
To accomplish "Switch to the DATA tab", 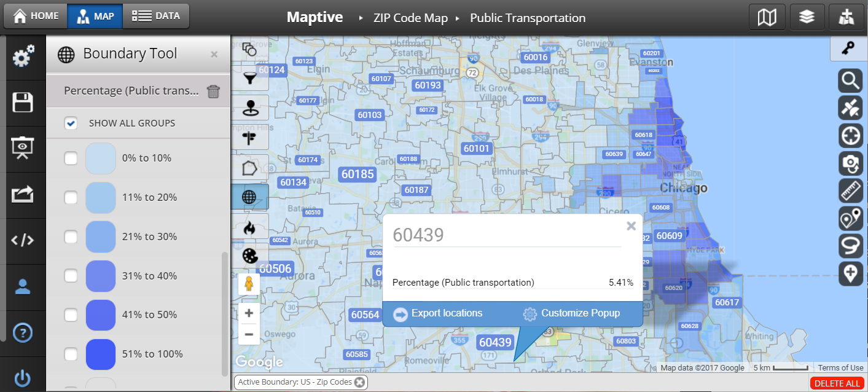I will (156, 17).
